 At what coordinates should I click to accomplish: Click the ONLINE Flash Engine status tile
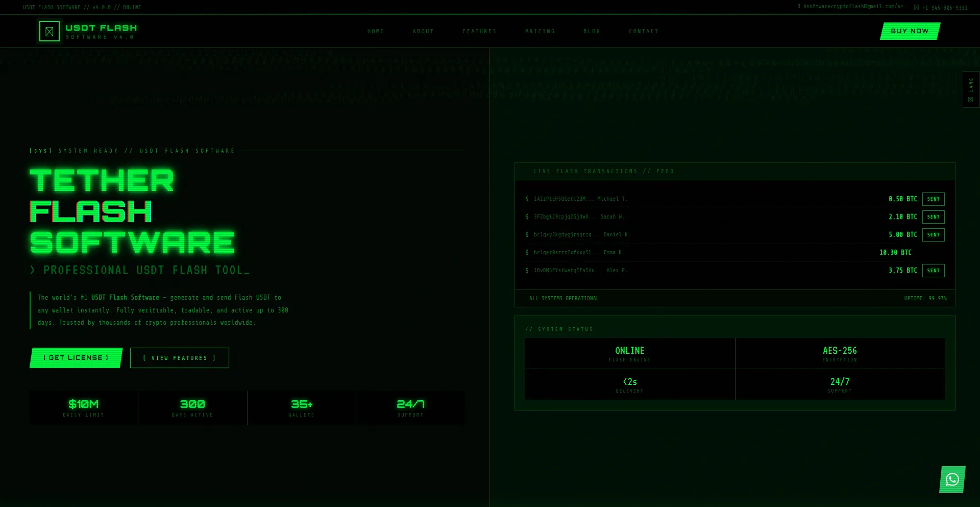pos(630,353)
